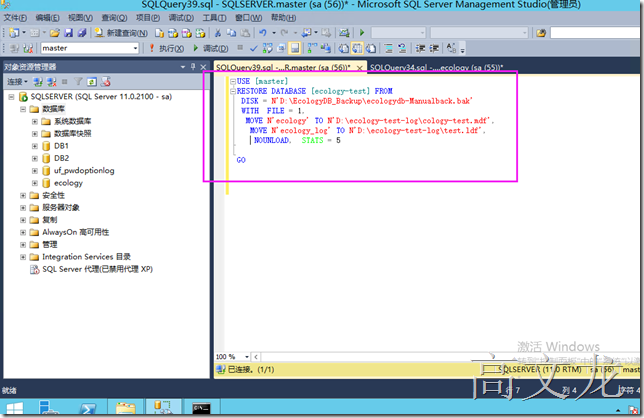
Task: Click the green start arrow in the top toolbar
Action: [x=362, y=32]
